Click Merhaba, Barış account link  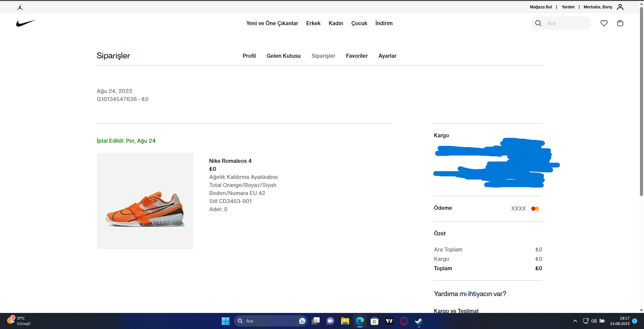click(598, 7)
